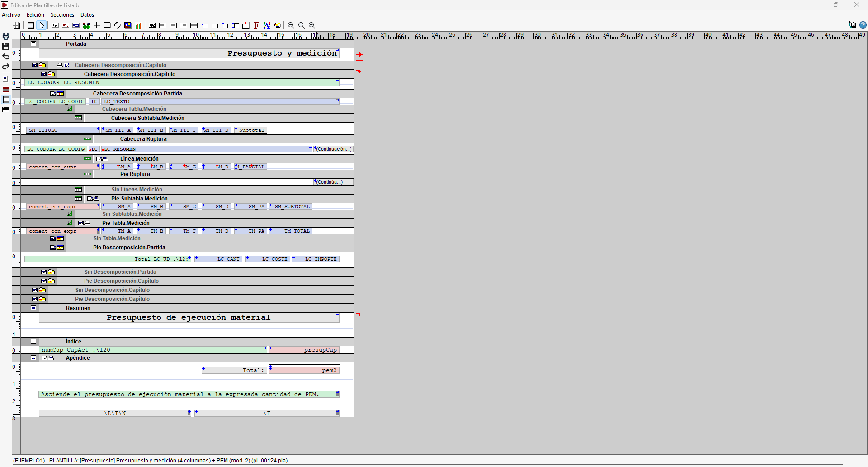Screen dimensions: 868x467
Task: Toggle the grid display button
Action: (17, 25)
